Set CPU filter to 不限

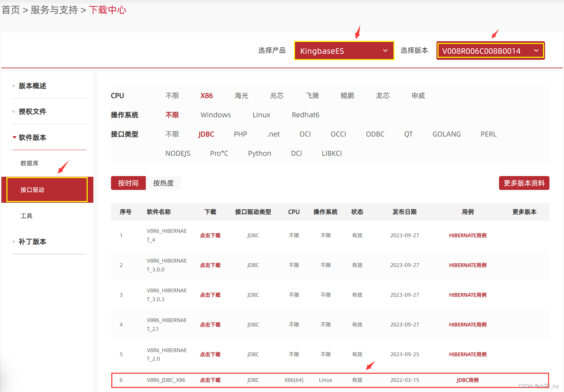[172, 96]
